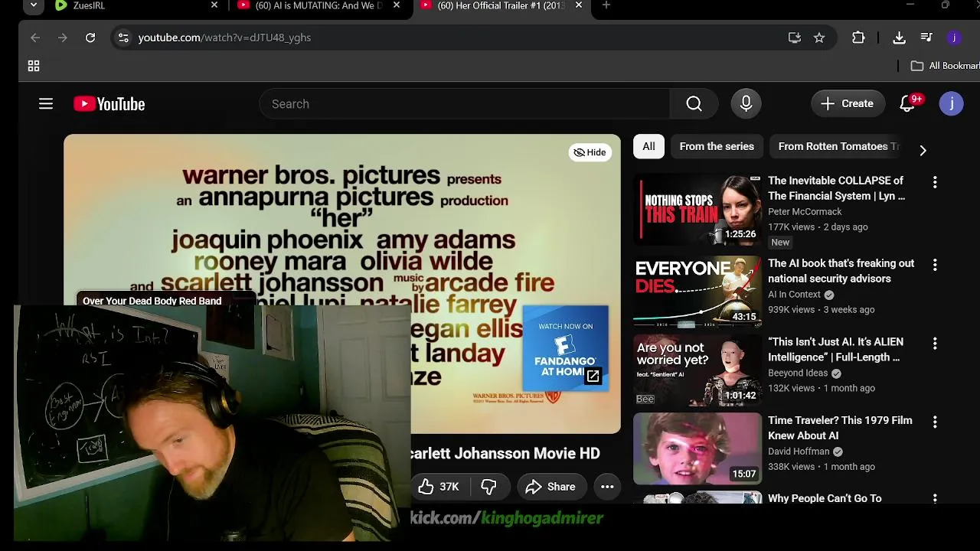Close the AI is MUTATING tab

point(397,5)
